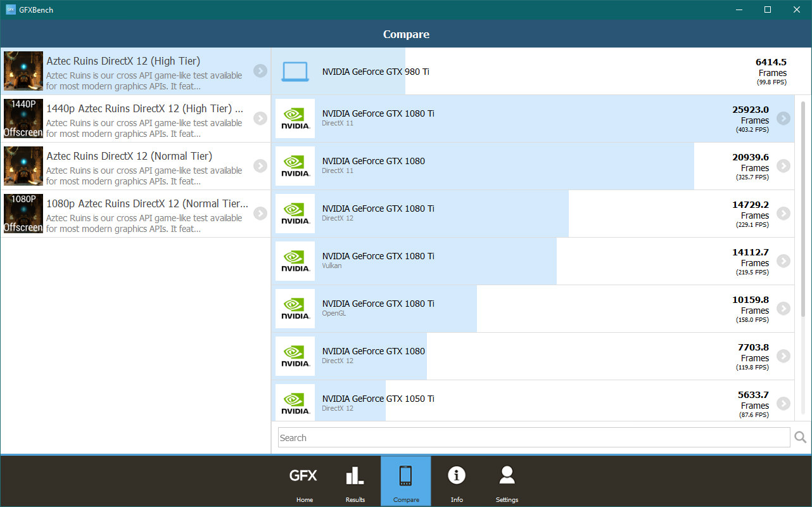Open arrow next to 1440p Aztec Ruins test
Image resolution: width=812 pixels, height=507 pixels.
pyautogui.click(x=260, y=119)
